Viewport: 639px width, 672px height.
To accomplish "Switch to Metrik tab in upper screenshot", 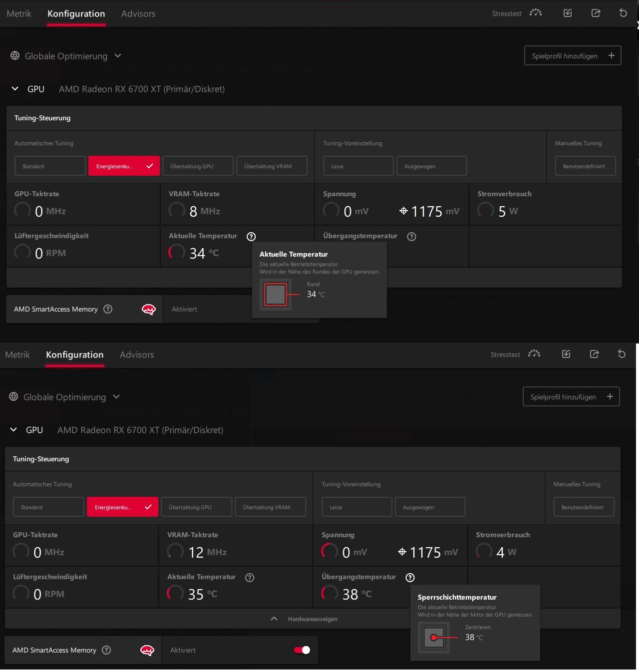I will 19,13.
